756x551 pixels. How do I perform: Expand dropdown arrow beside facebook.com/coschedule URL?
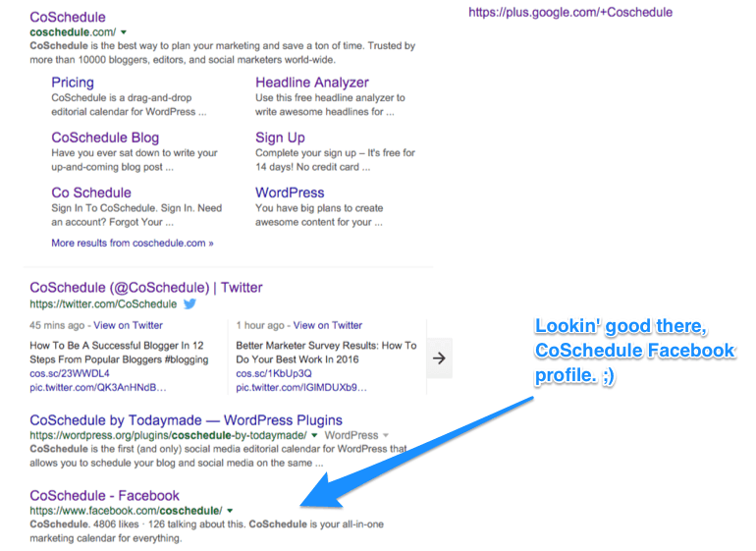click(x=230, y=511)
